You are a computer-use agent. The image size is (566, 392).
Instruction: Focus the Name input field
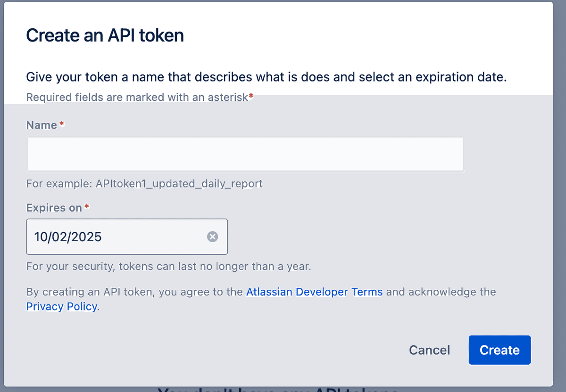click(245, 154)
